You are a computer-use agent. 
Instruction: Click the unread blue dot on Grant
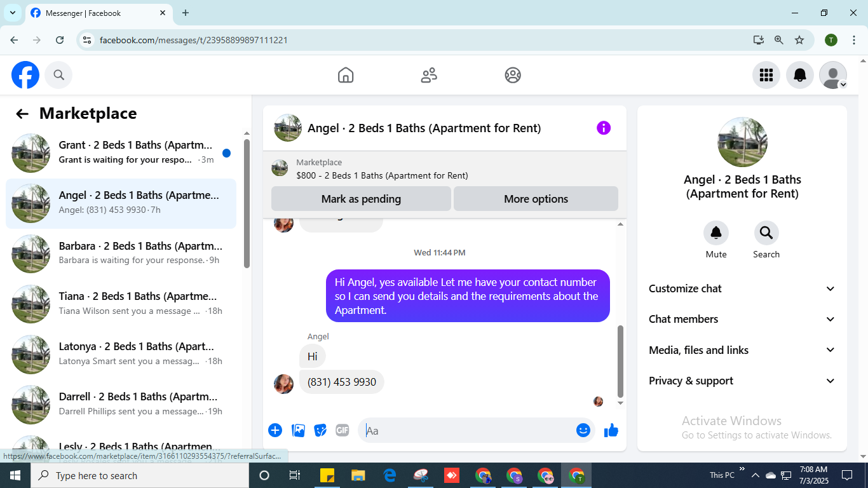227,153
